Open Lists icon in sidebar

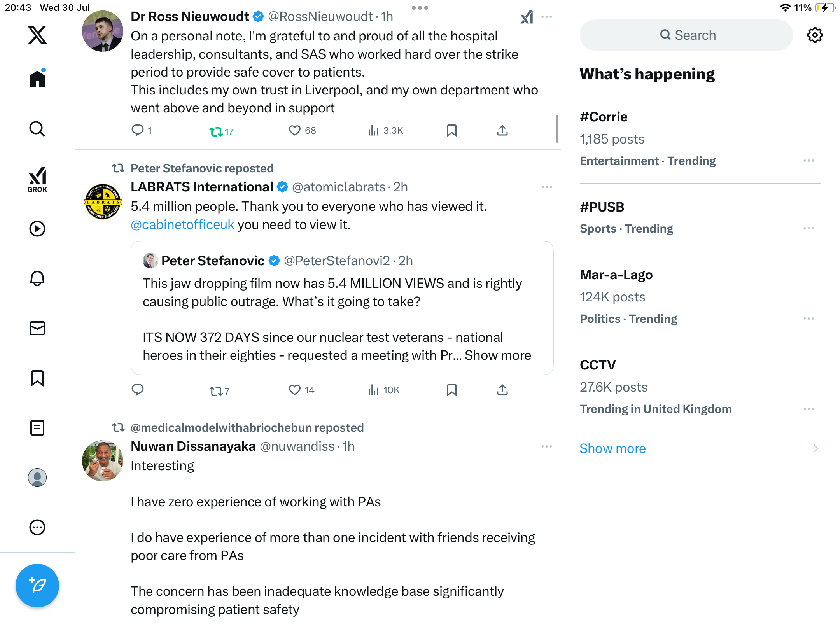pos(37,428)
